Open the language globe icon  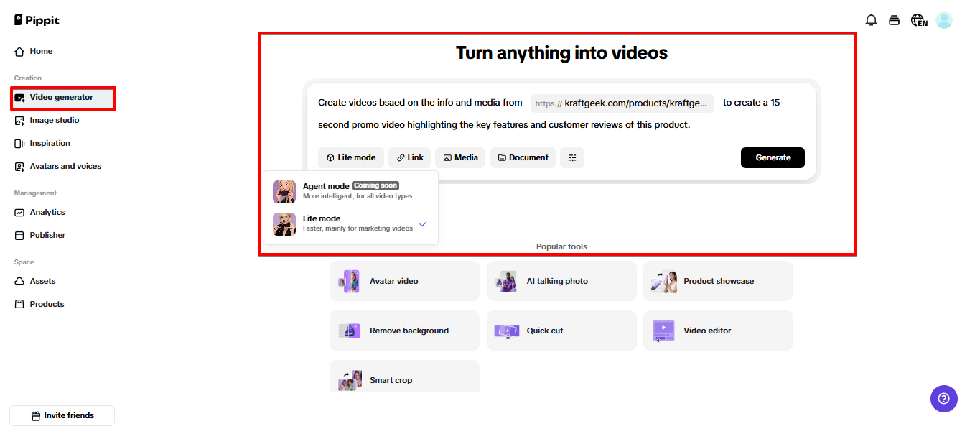coord(918,20)
